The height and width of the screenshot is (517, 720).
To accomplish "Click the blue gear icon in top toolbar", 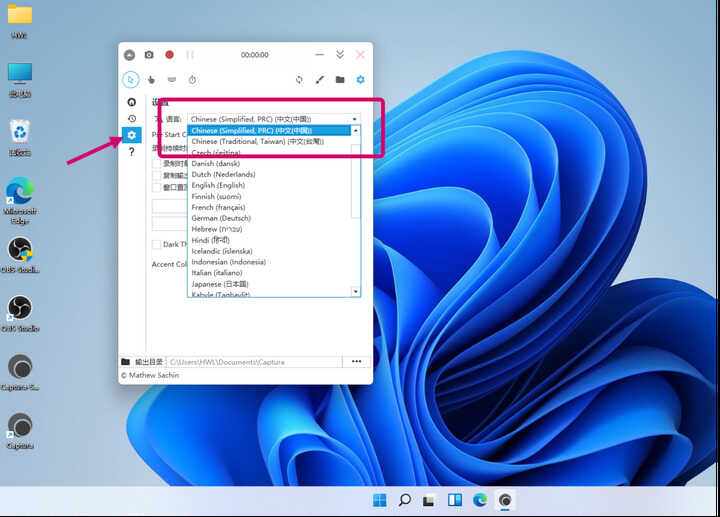I will [360, 80].
